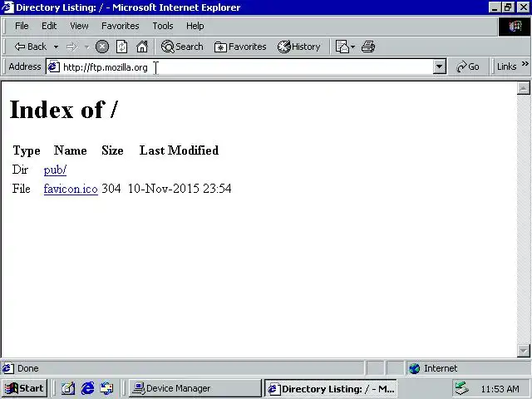Click the Links toolbar label
532x399 pixels.
(x=506, y=66)
